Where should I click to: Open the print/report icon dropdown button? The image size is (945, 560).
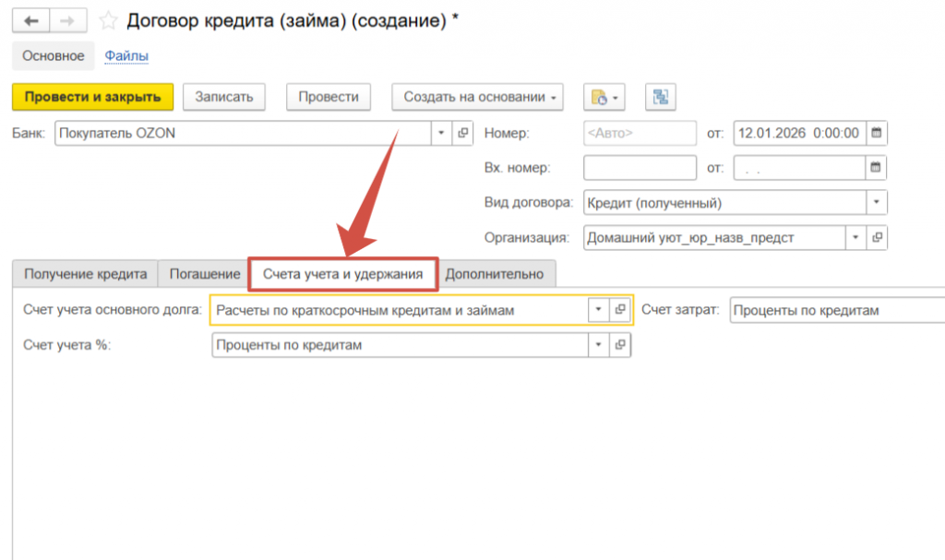point(604,97)
